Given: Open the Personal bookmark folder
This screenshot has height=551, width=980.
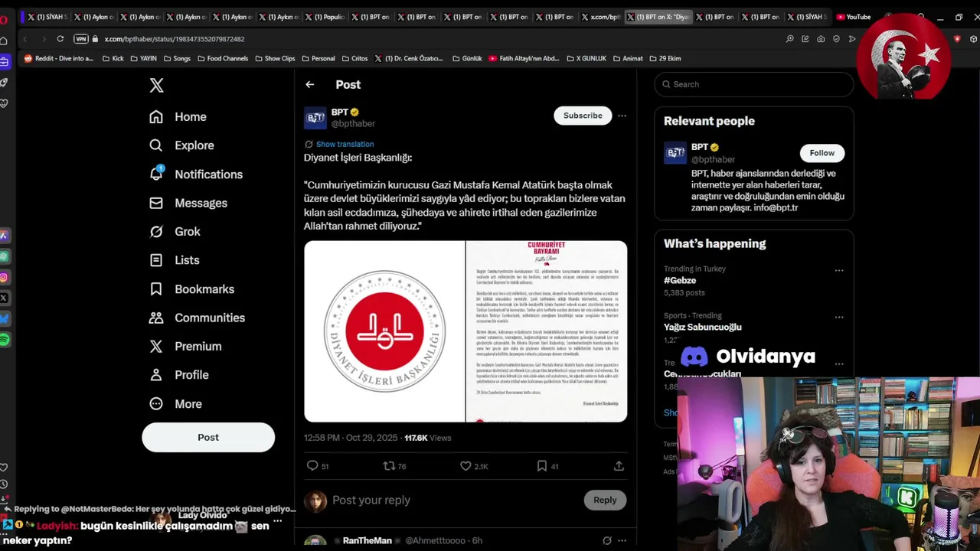Looking at the screenshot, I should tap(318, 58).
